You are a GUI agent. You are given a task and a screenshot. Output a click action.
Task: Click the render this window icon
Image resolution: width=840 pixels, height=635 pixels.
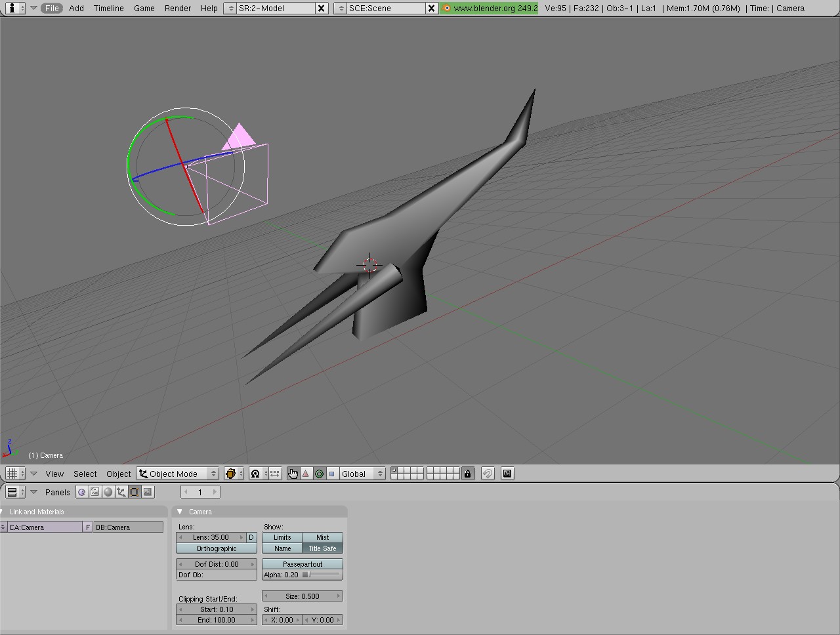point(507,474)
